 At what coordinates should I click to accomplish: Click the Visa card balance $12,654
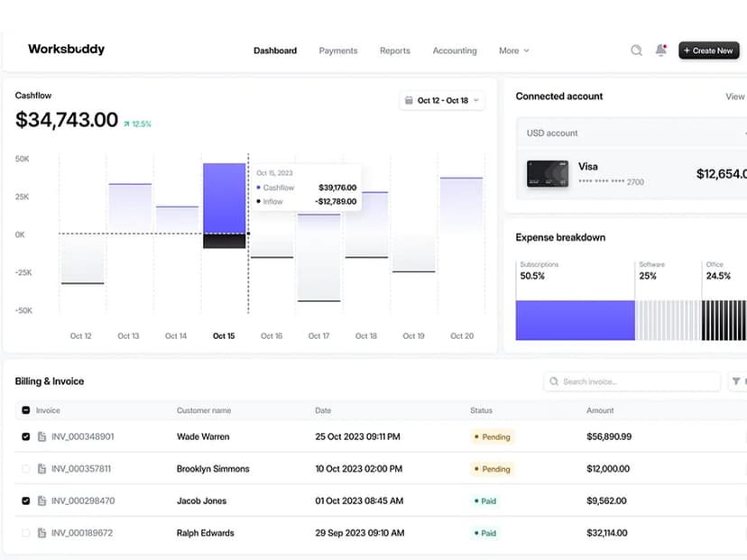tap(721, 174)
